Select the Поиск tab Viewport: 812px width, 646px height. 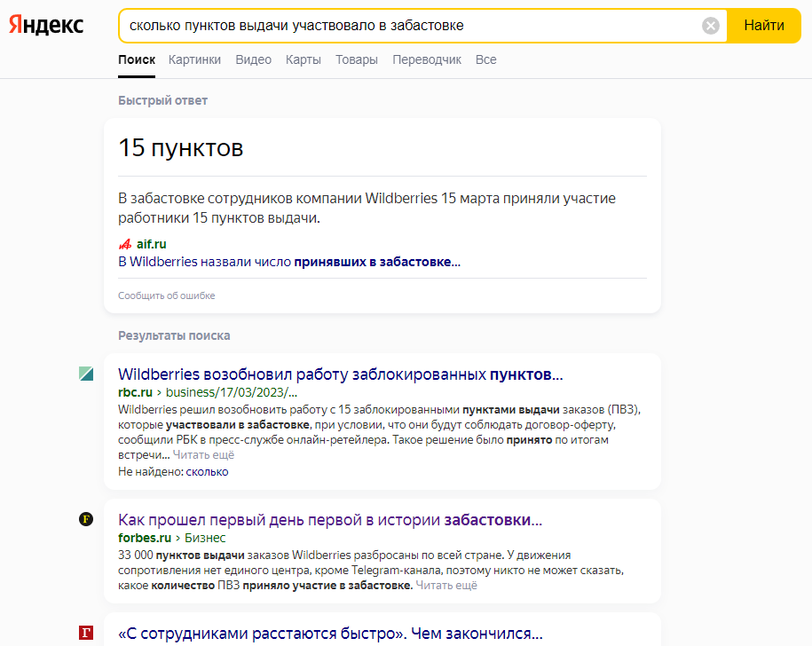tap(137, 59)
